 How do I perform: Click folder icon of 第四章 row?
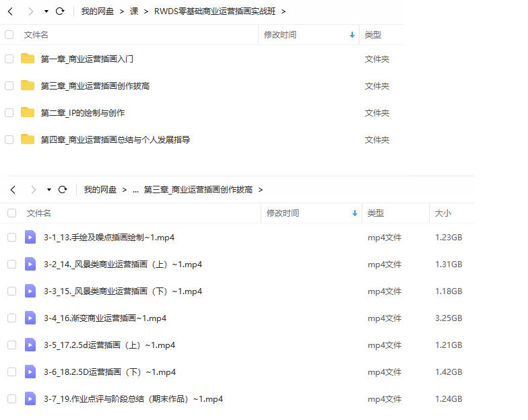pos(28,139)
